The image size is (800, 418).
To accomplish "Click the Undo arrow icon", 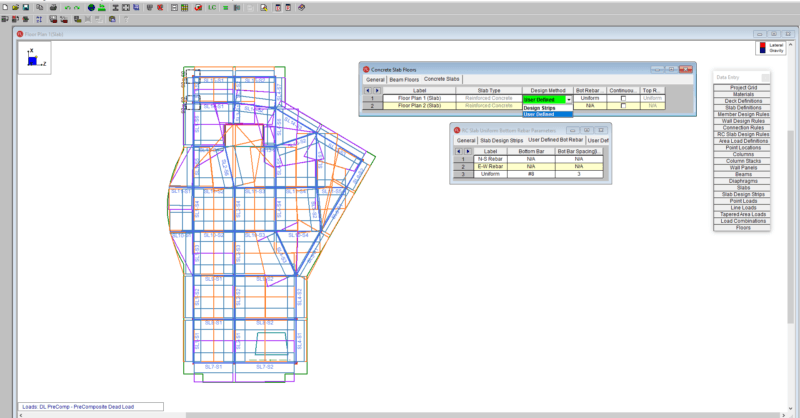I will tap(69, 7).
